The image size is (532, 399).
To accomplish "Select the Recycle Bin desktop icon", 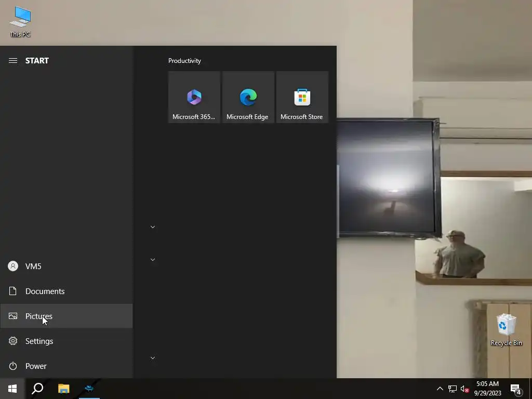I will [x=506, y=330].
